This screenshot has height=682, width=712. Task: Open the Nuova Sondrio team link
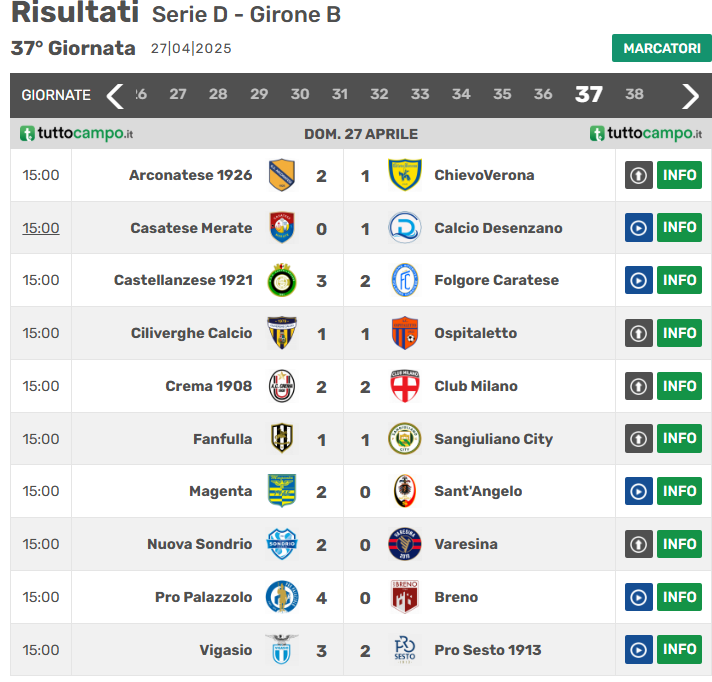click(x=199, y=544)
